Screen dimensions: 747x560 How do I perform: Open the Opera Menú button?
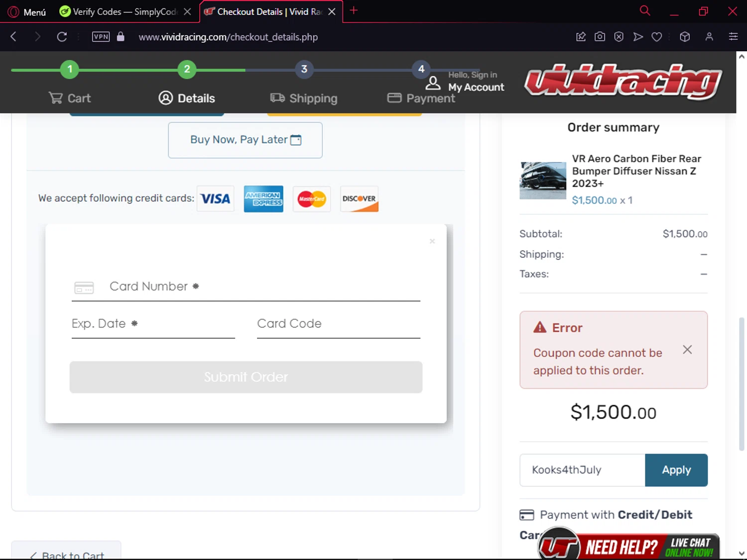27,11
